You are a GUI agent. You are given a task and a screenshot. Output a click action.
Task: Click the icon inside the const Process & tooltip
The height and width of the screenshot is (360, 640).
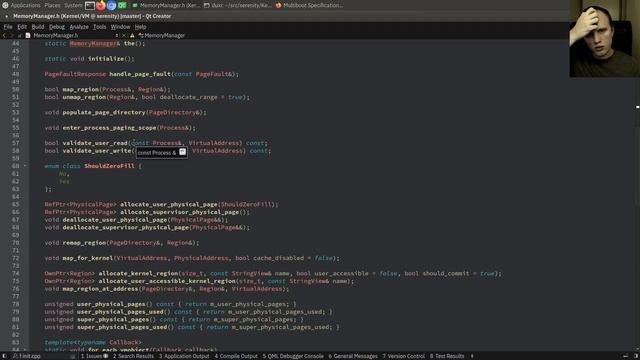[182, 152]
